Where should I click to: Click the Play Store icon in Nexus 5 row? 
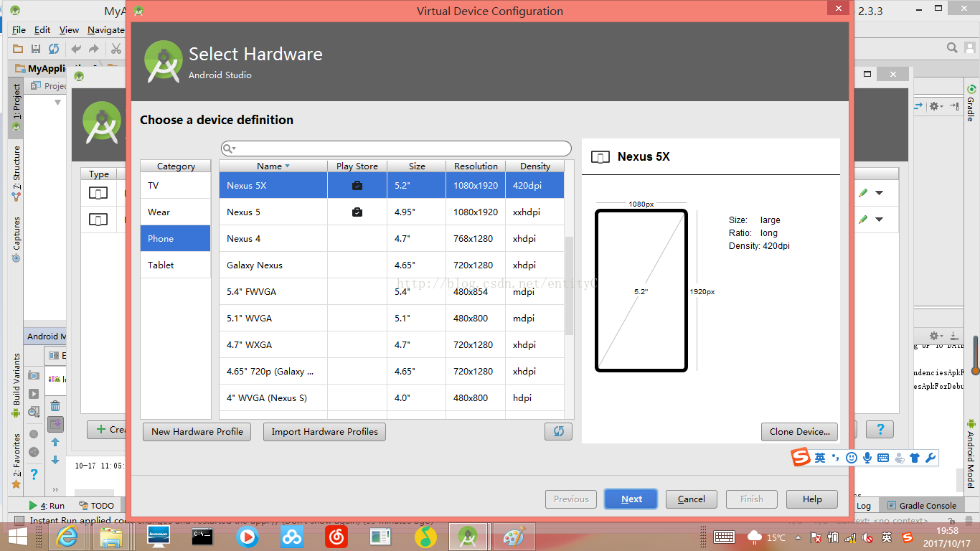[357, 212]
